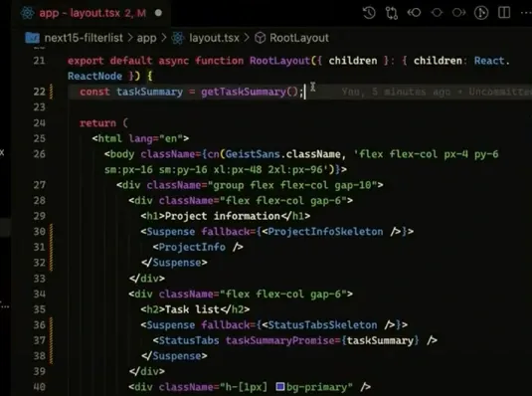Click the 'Task list' heading text

(192, 309)
